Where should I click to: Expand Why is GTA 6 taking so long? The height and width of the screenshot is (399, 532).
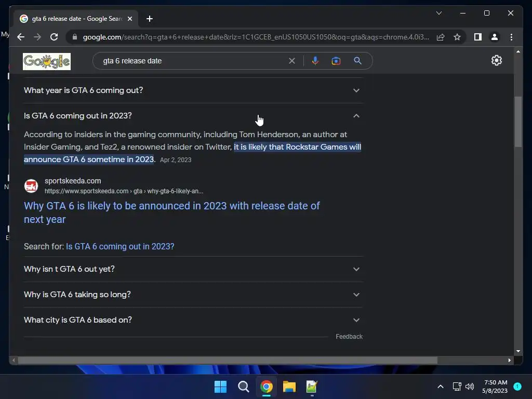pos(193,295)
